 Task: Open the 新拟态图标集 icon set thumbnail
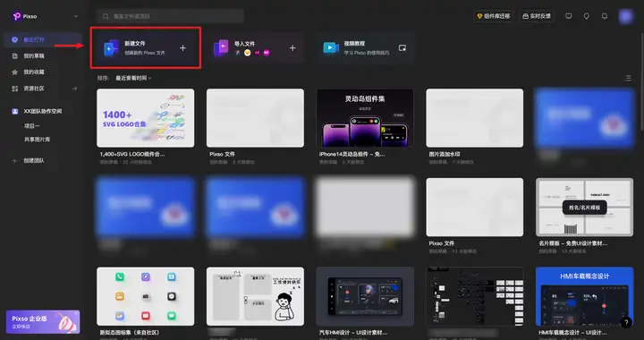pyautogui.click(x=146, y=296)
